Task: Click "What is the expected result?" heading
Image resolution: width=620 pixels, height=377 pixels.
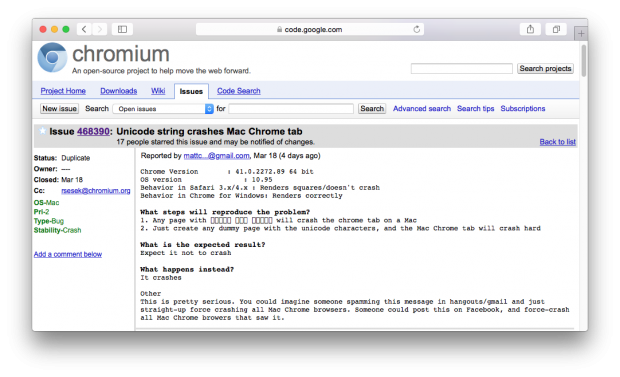Action: (x=202, y=245)
